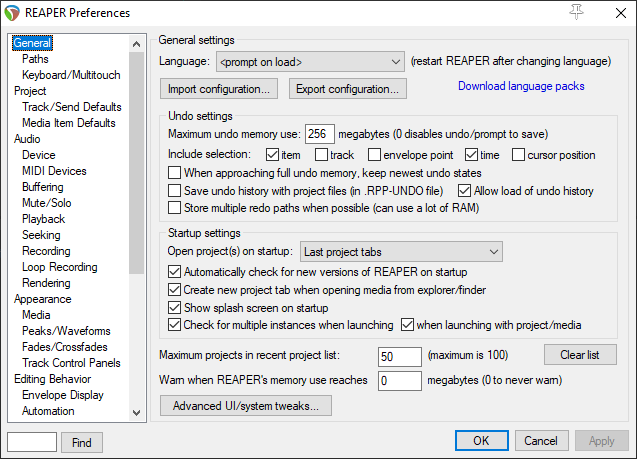Open Advanced UI/system tweaks
637x459 pixels.
point(245,406)
